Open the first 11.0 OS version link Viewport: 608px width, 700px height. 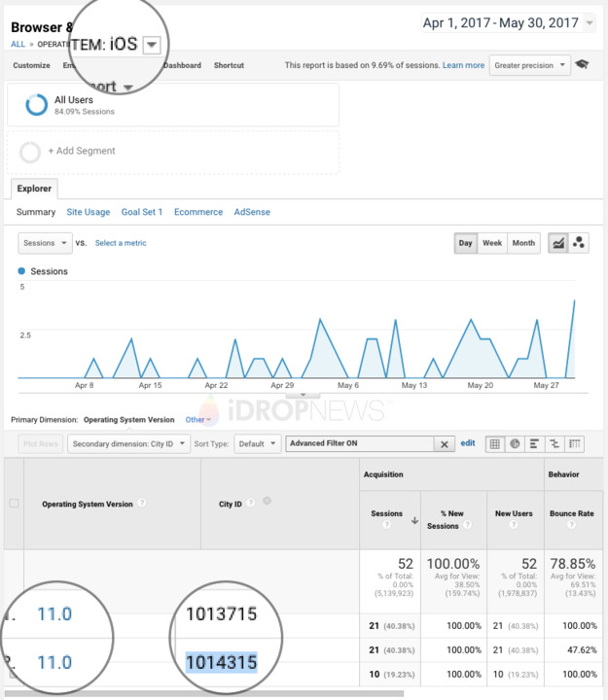54,614
